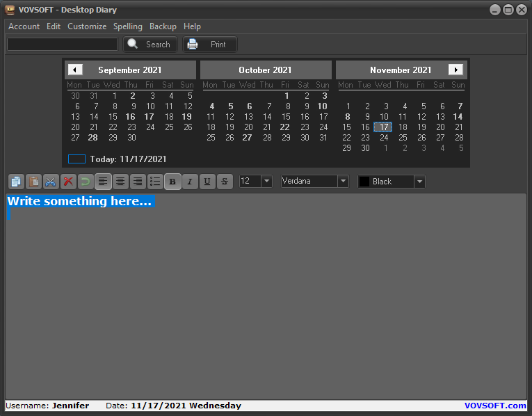Screen dimensions: 532x416
Task: Open the Customize menu
Action: coord(87,26)
